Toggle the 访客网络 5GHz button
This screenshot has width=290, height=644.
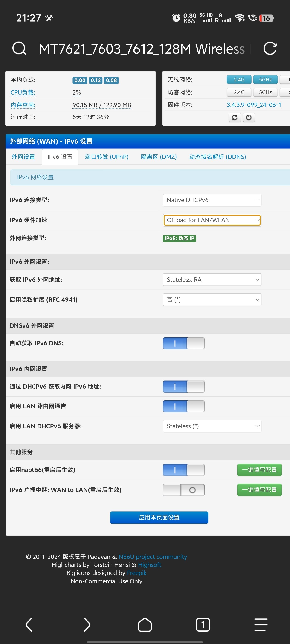pyautogui.click(x=265, y=92)
